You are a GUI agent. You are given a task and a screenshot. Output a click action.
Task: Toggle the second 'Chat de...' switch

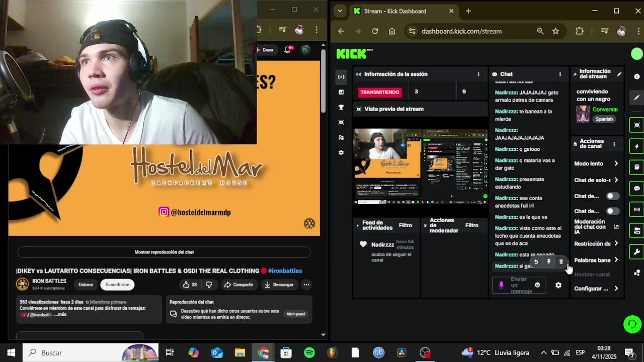point(612,211)
